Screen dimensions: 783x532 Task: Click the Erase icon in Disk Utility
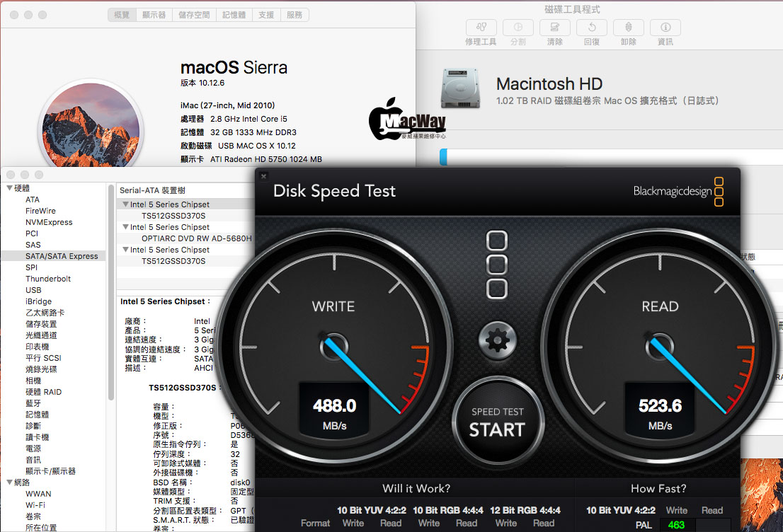(555, 28)
